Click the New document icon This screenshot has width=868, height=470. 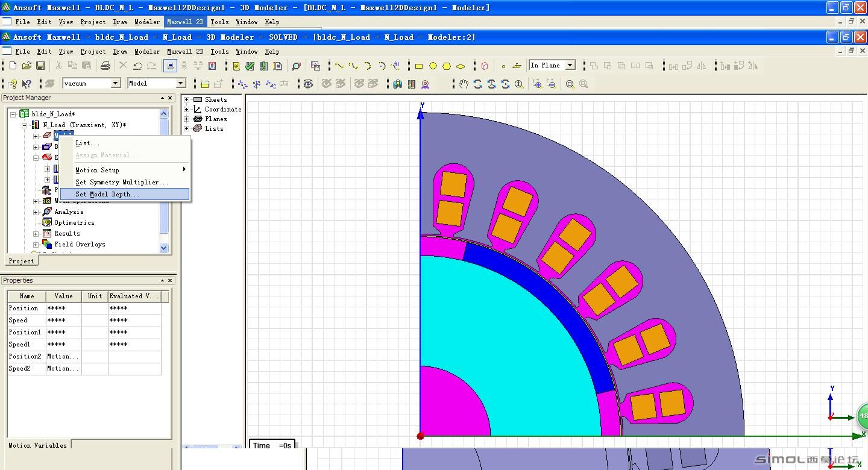click(x=13, y=66)
